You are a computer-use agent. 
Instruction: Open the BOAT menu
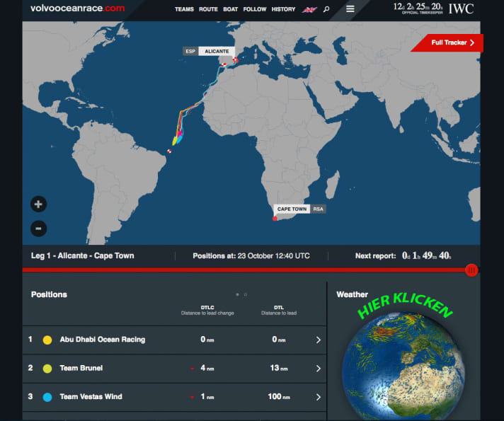231,9
